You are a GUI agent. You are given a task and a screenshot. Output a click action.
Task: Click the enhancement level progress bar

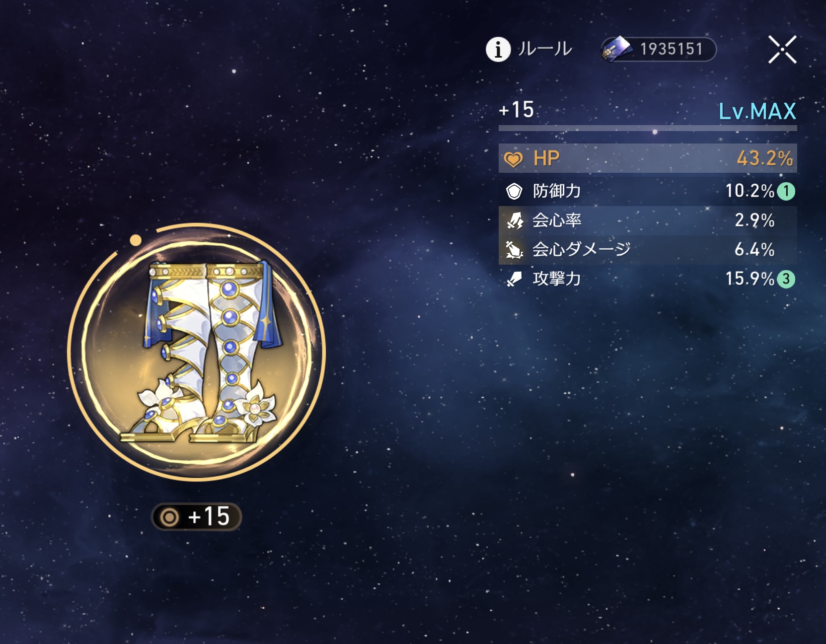(x=648, y=129)
